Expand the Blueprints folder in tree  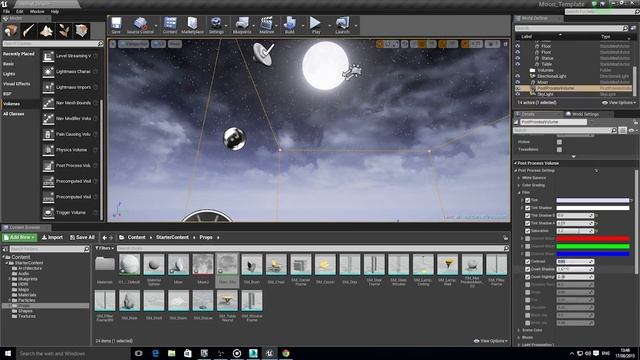[x=10, y=279]
